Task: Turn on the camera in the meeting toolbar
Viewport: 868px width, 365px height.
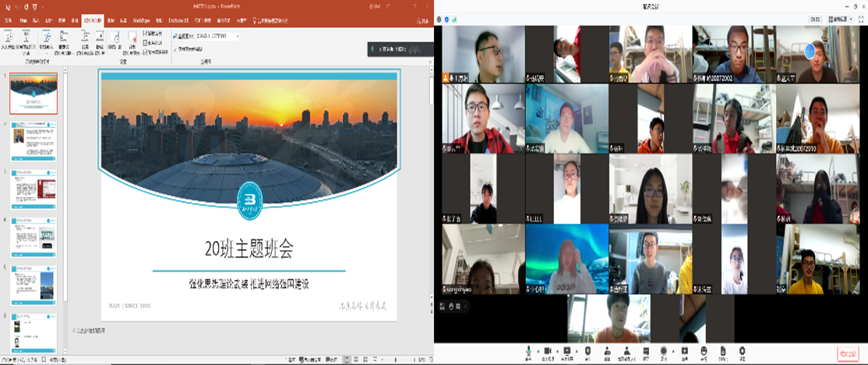Action: tap(548, 351)
